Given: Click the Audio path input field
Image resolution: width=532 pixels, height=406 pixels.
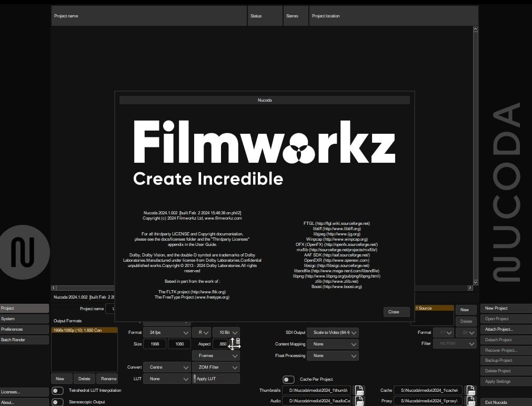Looking at the screenshot, I should [x=318, y=401].
